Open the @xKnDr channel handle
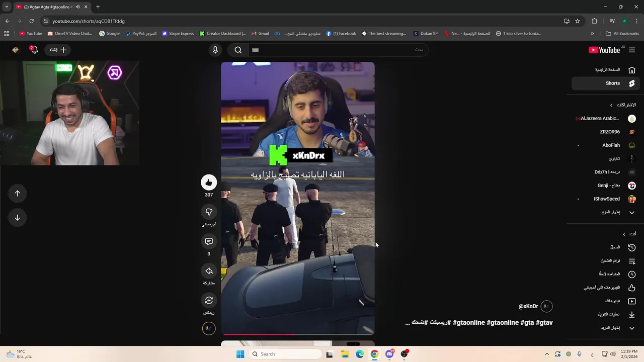 point(528,306)
